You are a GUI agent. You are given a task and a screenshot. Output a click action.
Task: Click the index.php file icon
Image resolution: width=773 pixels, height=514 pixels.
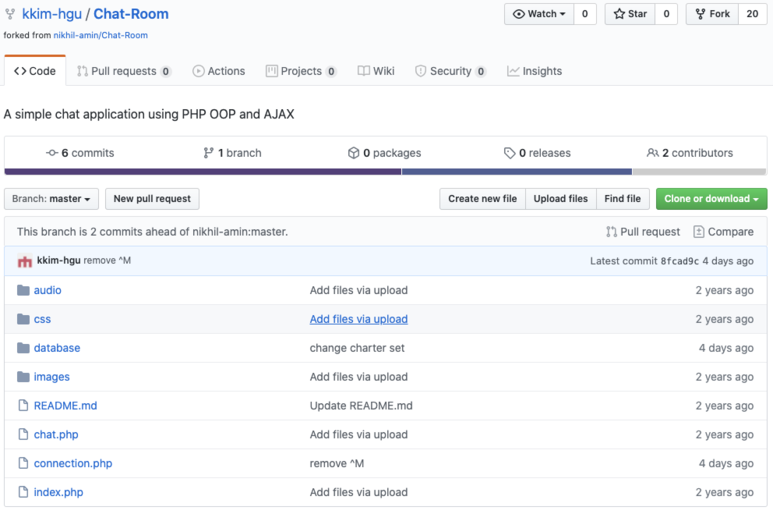tap(23, 492)
